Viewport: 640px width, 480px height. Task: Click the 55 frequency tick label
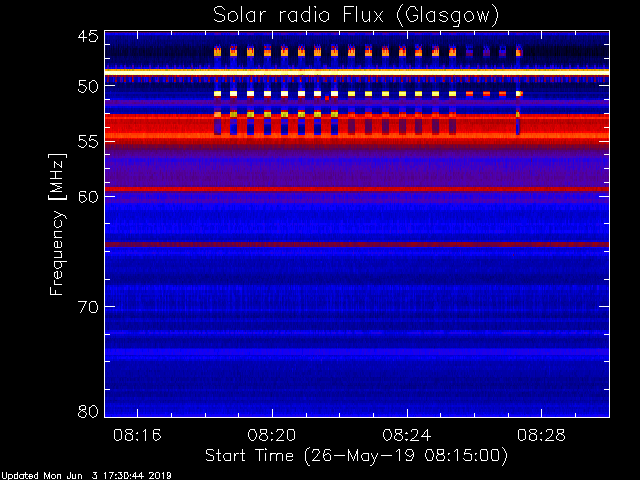pos(88,142)
